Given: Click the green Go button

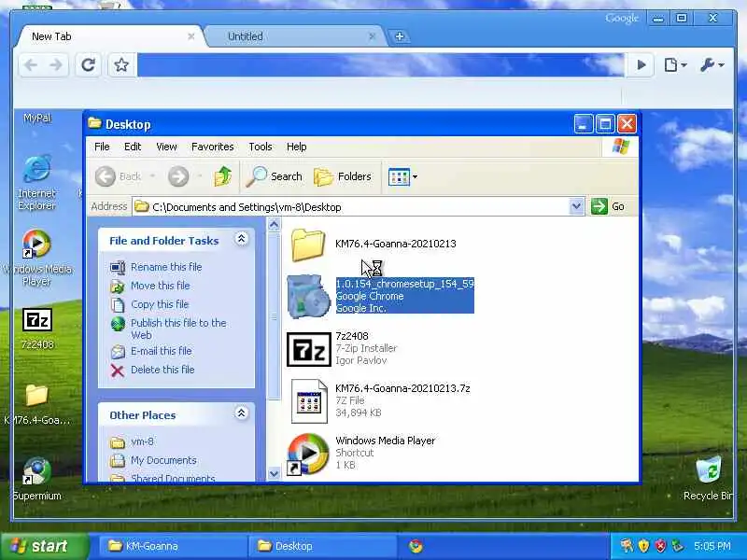Looking at the screenshot, I should click(x=609, y=206).
